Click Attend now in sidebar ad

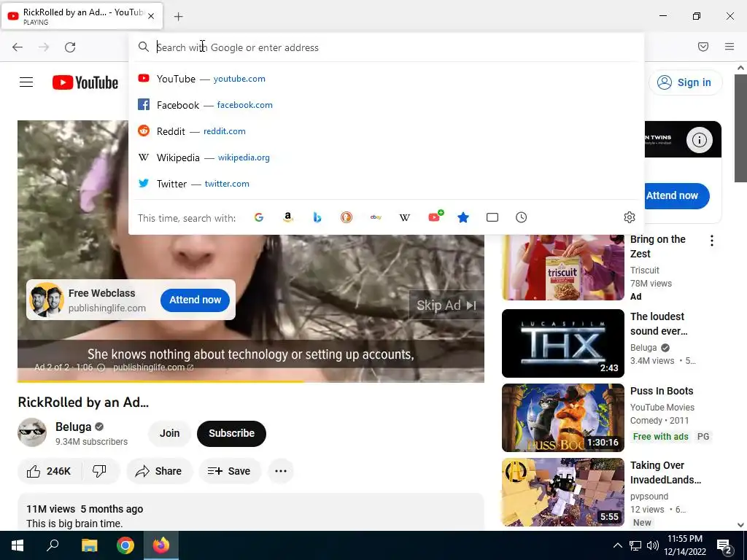click(676, 195)
